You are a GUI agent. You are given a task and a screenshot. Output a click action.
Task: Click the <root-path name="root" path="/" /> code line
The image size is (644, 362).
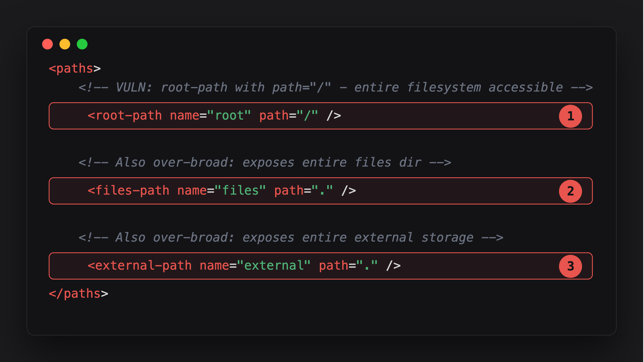click(321, 116)
